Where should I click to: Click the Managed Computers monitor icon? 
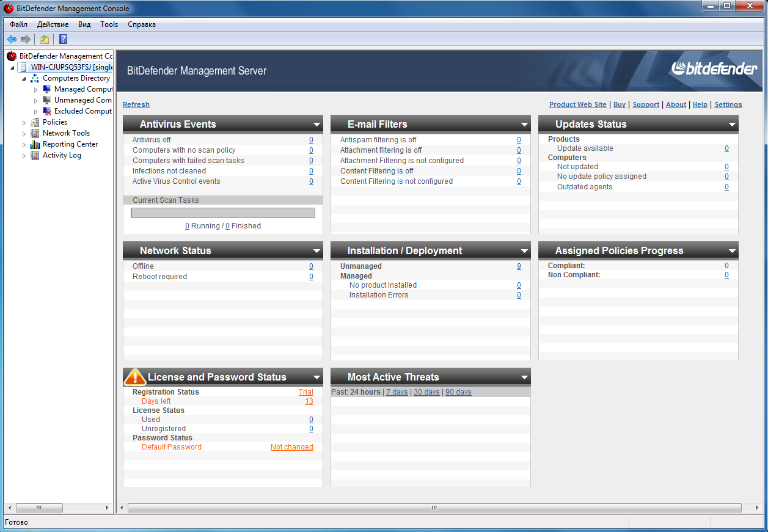(47, 89)
